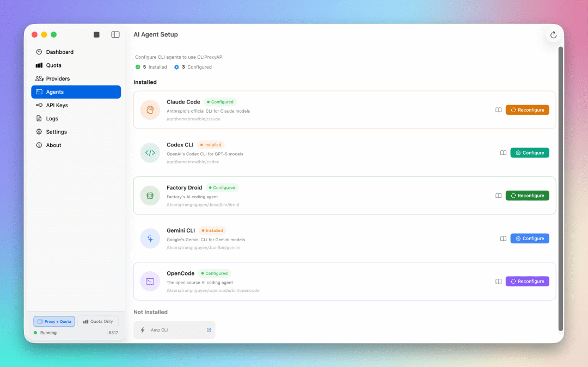The width and height of the screenshot is (588, 367).
Task: Open Gemini CLI documentation book icon
Action: (x=503, y=238)
